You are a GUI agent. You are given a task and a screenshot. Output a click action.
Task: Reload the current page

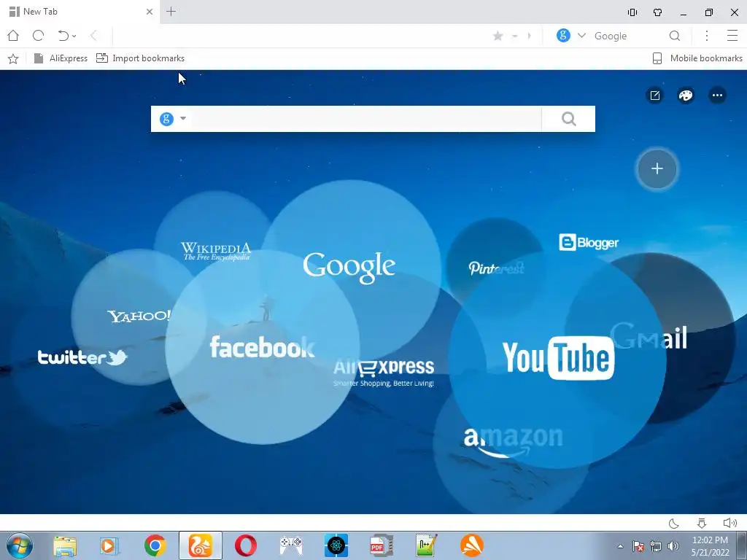tap(38, 36)
